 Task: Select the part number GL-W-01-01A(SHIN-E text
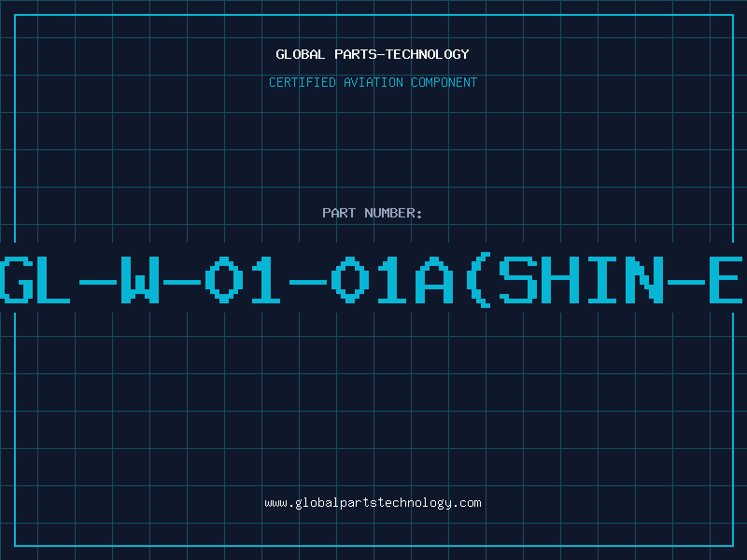tap(372, 280)
